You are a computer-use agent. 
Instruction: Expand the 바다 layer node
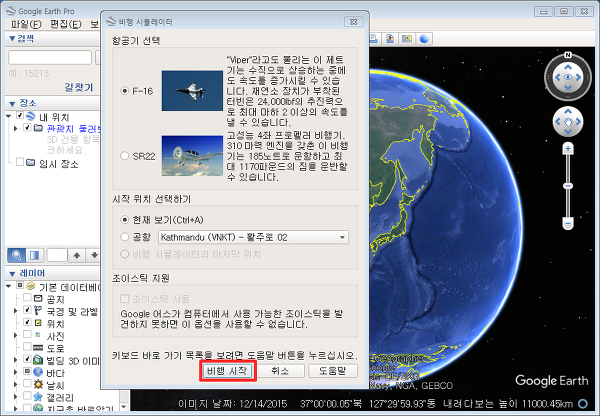point(16,372)
